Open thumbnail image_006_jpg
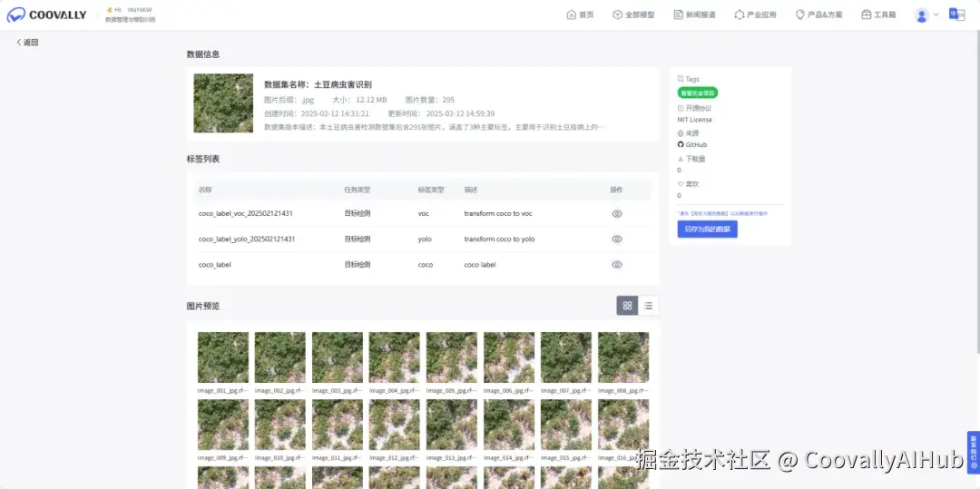 click(509, 357)
